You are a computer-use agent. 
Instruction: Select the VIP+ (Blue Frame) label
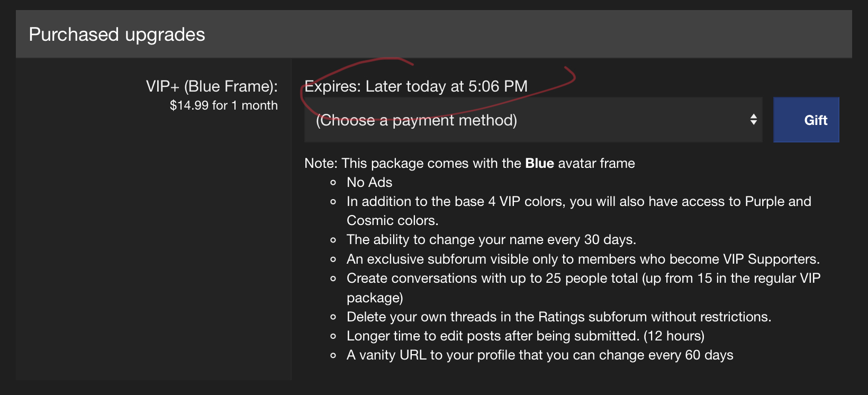click(212, 86)
